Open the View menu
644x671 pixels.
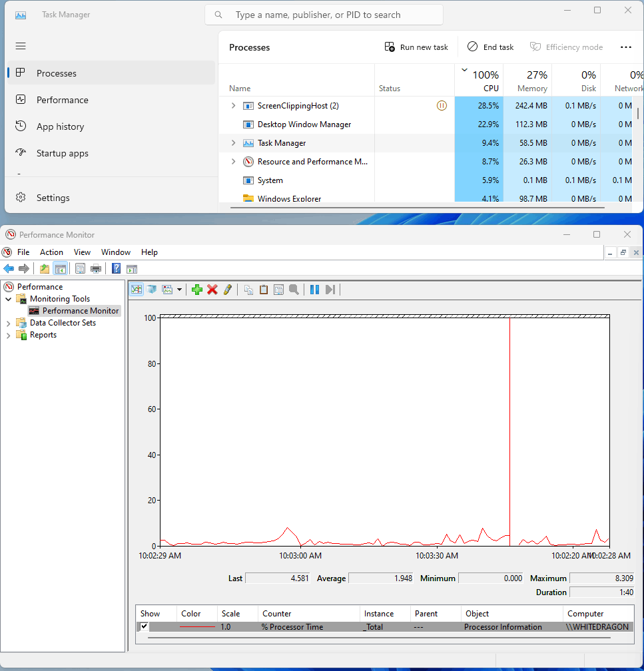(82, 252)
